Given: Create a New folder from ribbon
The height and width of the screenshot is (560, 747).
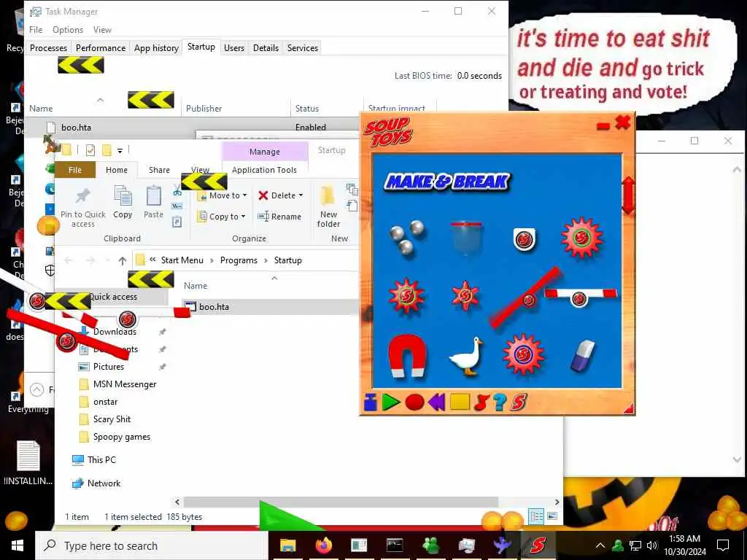Looking at the screenshot, I should click(x=328, y=206).
